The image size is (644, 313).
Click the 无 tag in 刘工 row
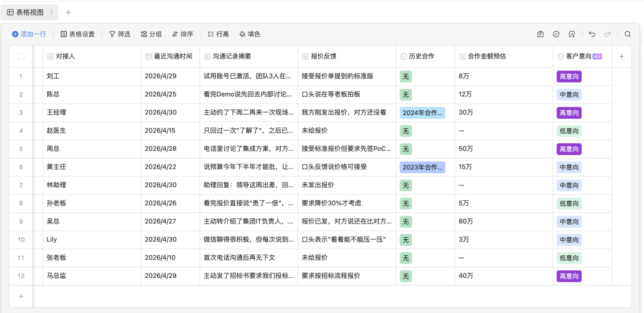coord(406,76)
